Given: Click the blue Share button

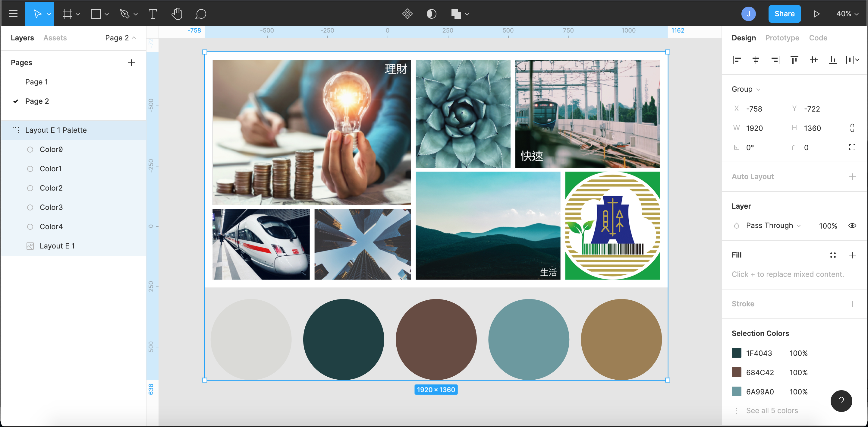Looking at the screenshot, I should coord(784,14).
